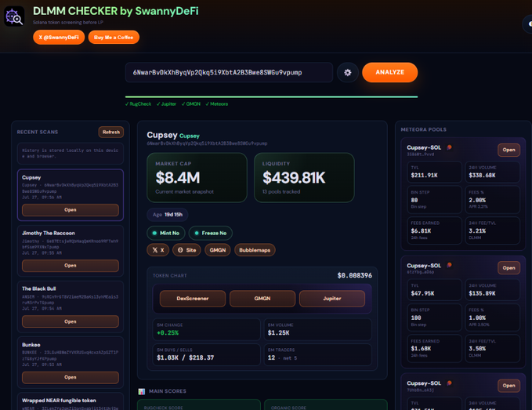
Task: Click the RugCheck status label
Action: [x=138, y=103]
